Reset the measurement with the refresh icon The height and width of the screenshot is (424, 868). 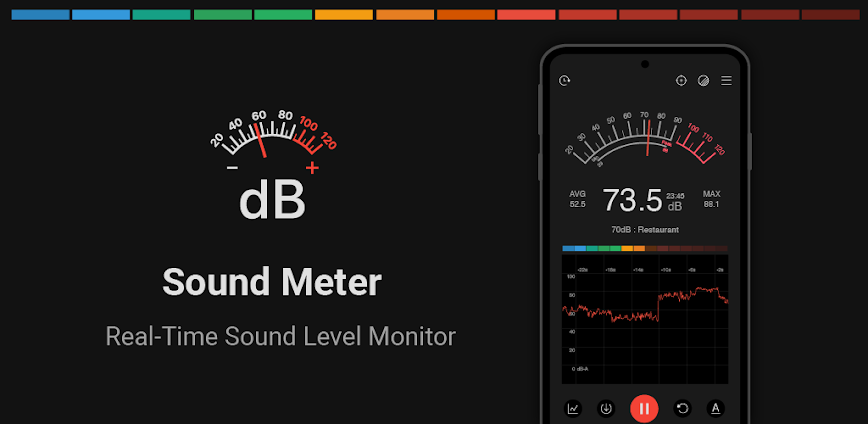click(682, 408)
